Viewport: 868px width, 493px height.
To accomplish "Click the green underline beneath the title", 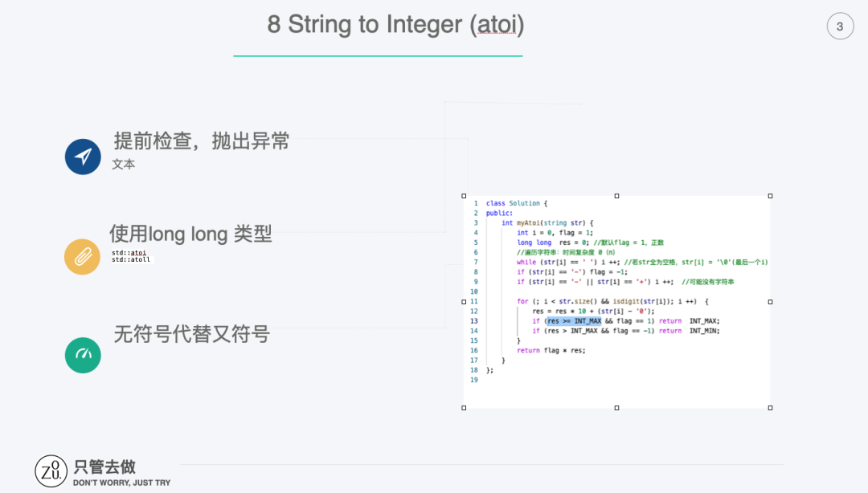I will (378, 56).
